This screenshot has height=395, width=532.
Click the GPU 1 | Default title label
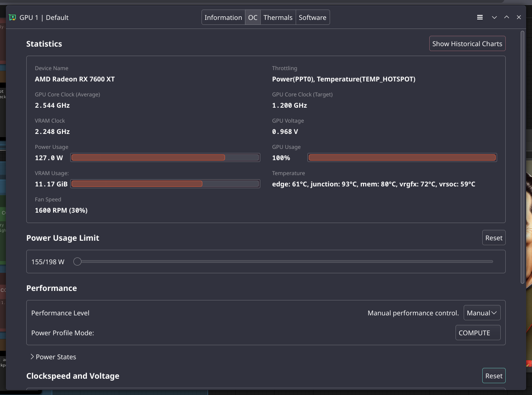pos(44,18)
